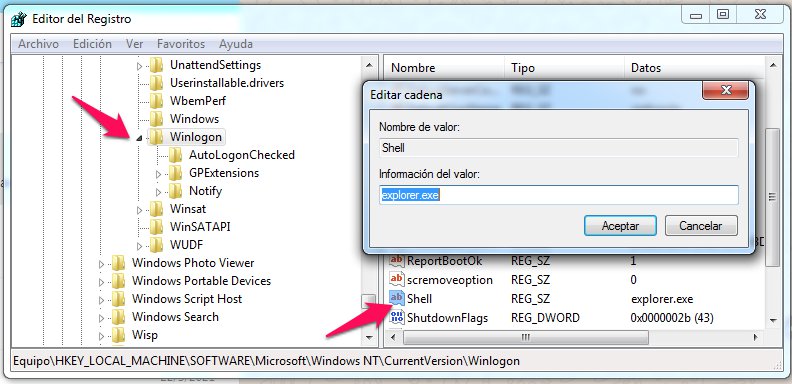792x384 pixels.
Task: Select the Userinstallable.drivers folder icon
Action: [157, 83]
